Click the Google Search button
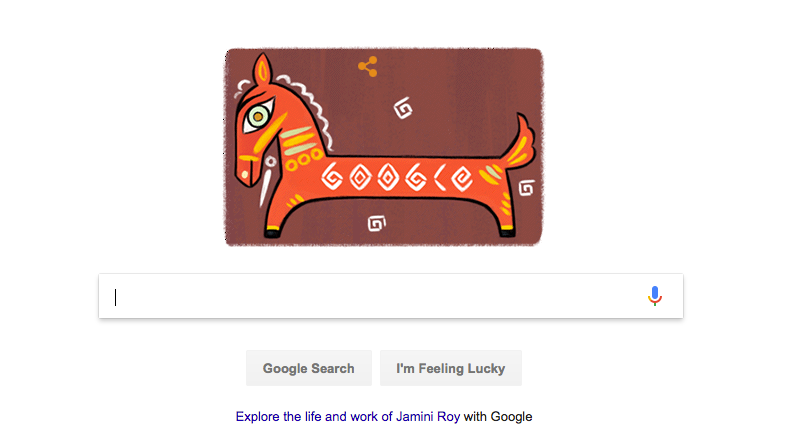 tap(309, 368)
